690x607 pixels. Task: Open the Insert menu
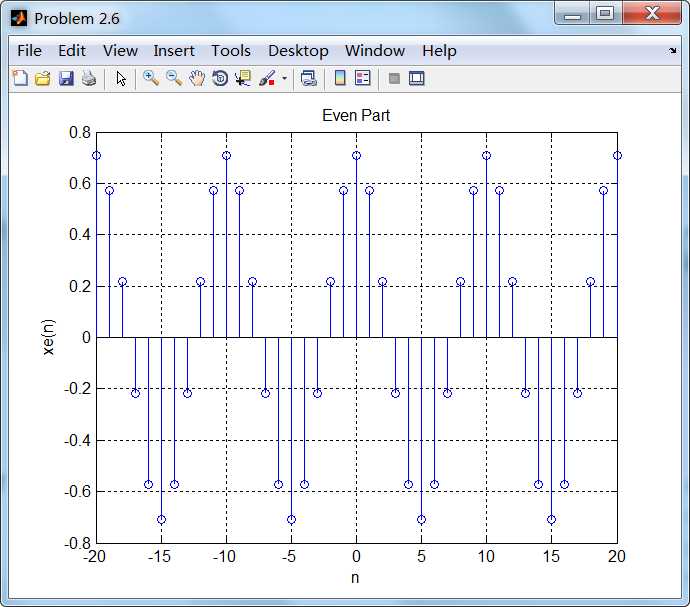[x=174, y=51]
